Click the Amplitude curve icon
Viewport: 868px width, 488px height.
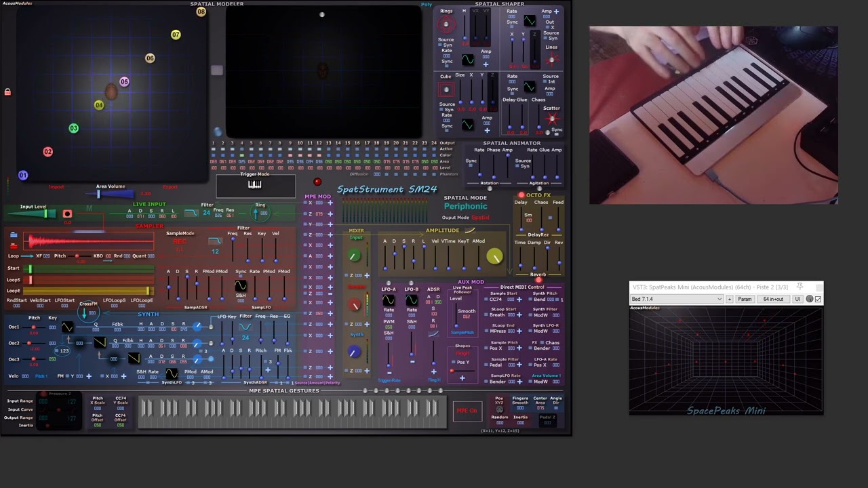[470, 230]
